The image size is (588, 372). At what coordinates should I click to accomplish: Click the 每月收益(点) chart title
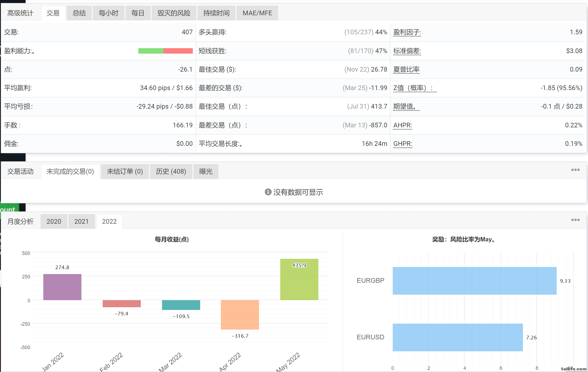coord(172,239)
